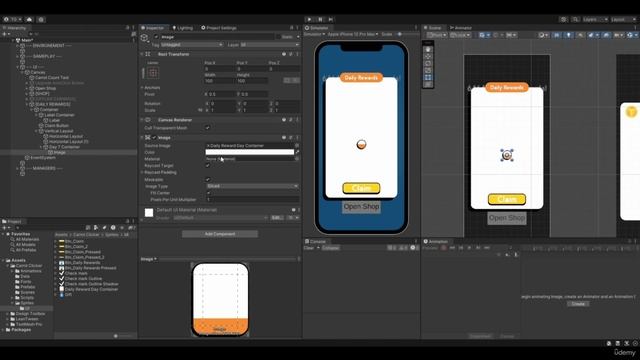Open the account dropdown at top left
Viewport: 640px width, 360px height.
click(13, 19)
